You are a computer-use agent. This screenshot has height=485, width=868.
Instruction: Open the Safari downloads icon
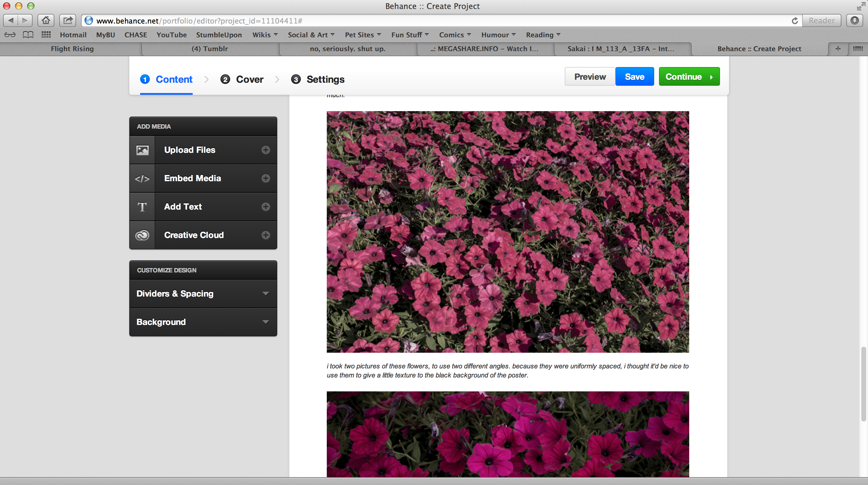(x=854, y=21)
